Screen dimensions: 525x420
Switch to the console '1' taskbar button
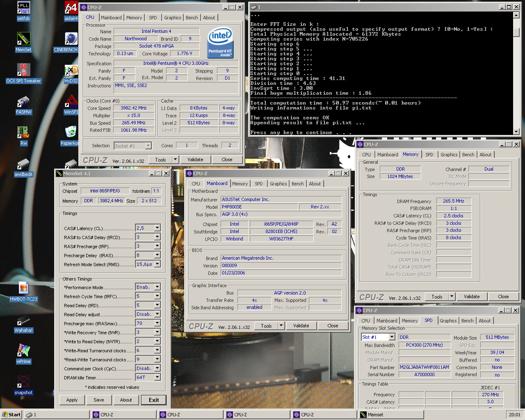coord(57,415)
